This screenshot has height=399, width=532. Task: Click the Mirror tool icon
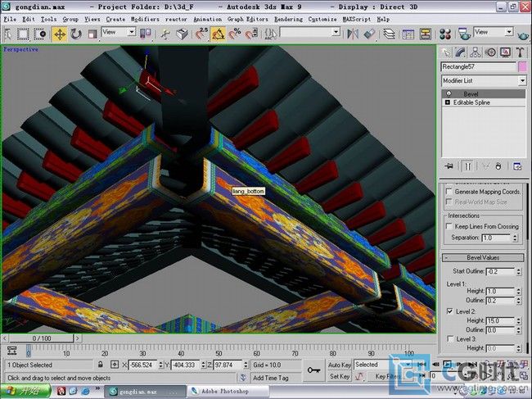[x=353, y=34]
